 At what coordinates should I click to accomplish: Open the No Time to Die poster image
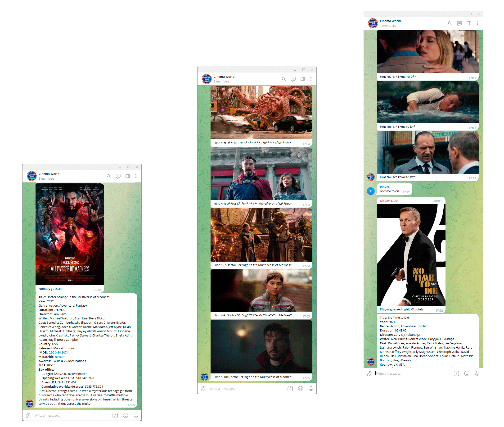pyautogui.click(x=411, y=255)
